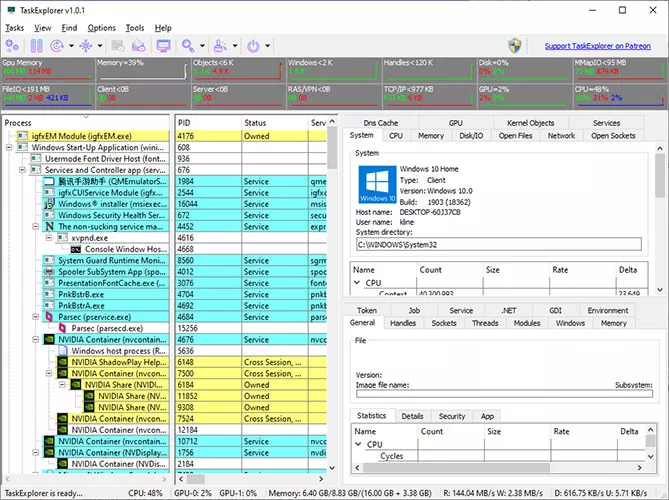
Task: Open the Environment tab
Action: (x=608, y=311)
